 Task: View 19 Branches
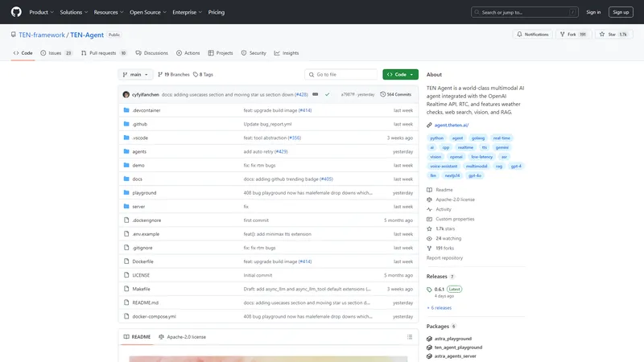pos(174,74)
